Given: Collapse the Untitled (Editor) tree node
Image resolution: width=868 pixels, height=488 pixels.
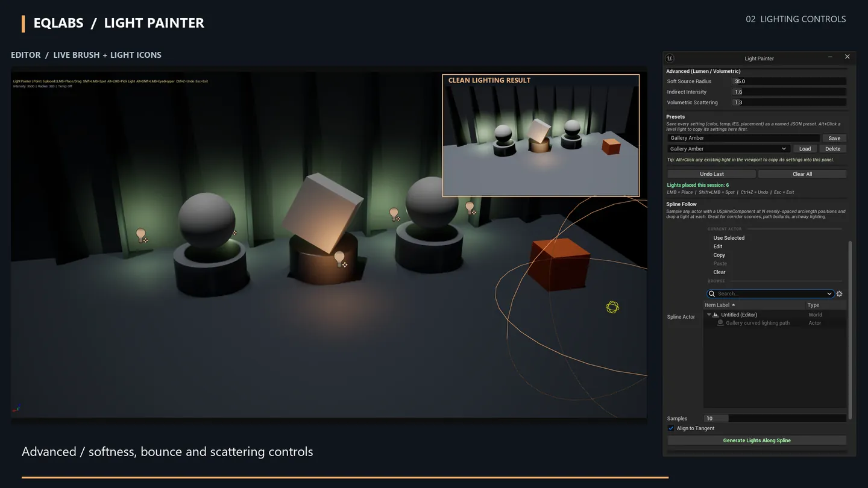Looking at the screenshot, I should pyautogui.click(x=709, y=314).
